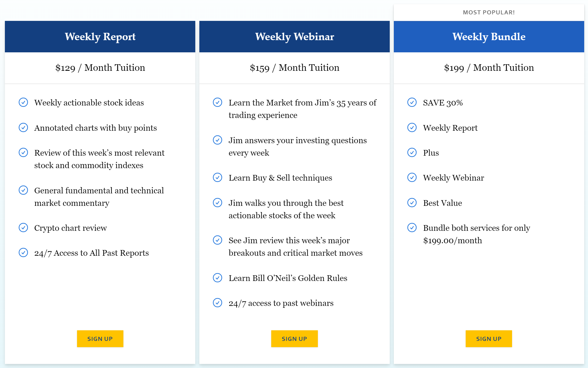Click check icon beside Crypto chart review
This screenshot has width=588, height=368.
pos(23,228)
